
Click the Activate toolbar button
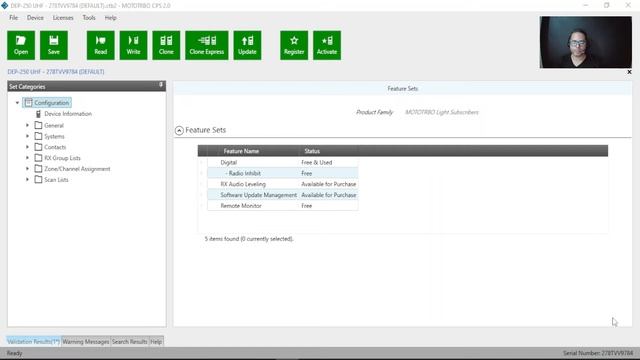[x=327, y=45]
